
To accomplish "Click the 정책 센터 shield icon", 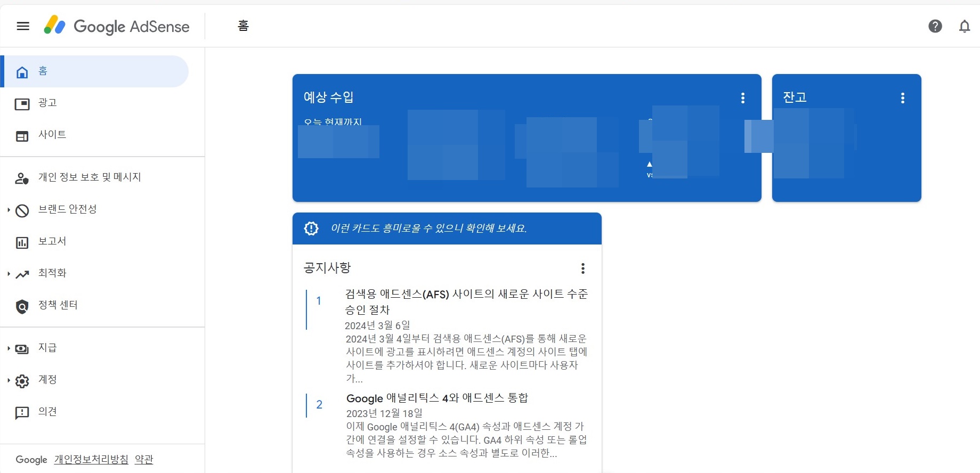I will coord(22,307).
